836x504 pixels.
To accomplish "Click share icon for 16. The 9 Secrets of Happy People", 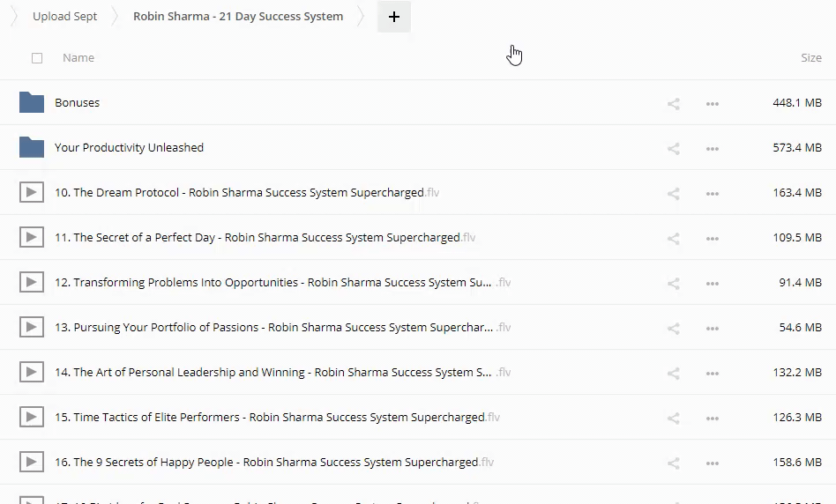I will [x=673, y=463].
